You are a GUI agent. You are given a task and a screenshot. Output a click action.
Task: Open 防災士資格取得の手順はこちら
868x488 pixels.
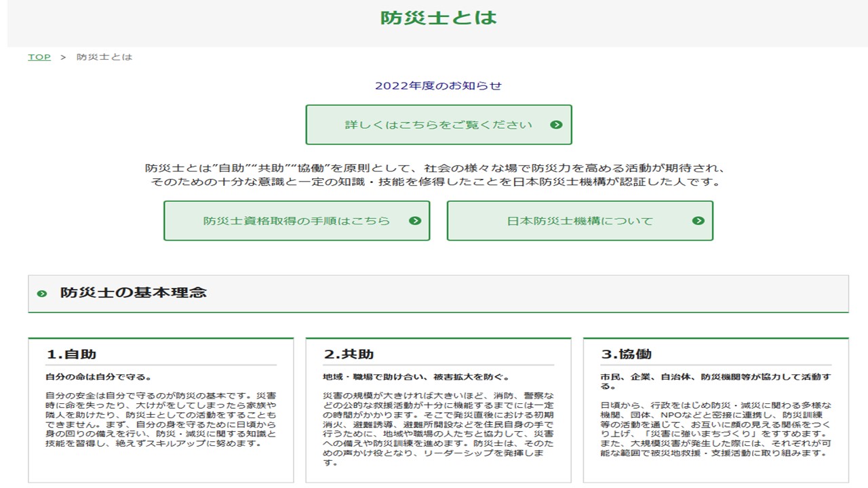[x=296, y=221]
